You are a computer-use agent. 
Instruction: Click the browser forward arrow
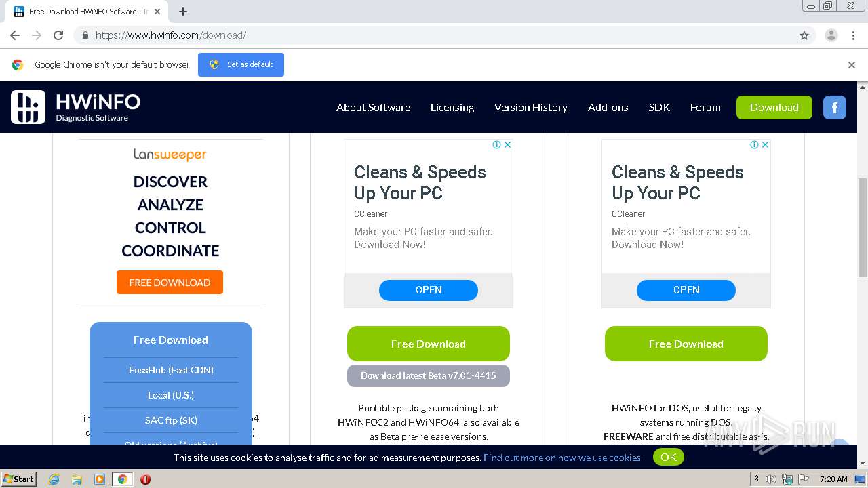coord(37,35)
